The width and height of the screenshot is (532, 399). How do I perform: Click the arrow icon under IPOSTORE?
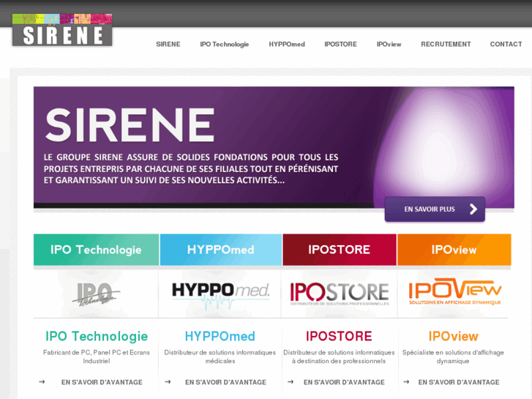[291, 382]
